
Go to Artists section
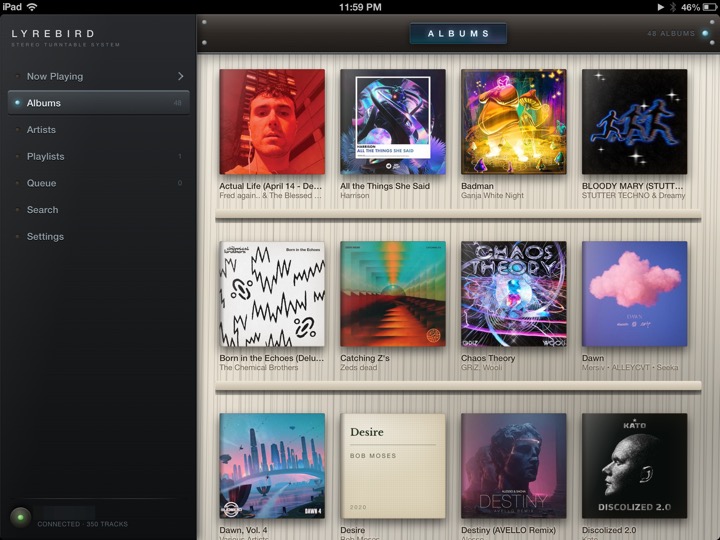pos(99,129)
